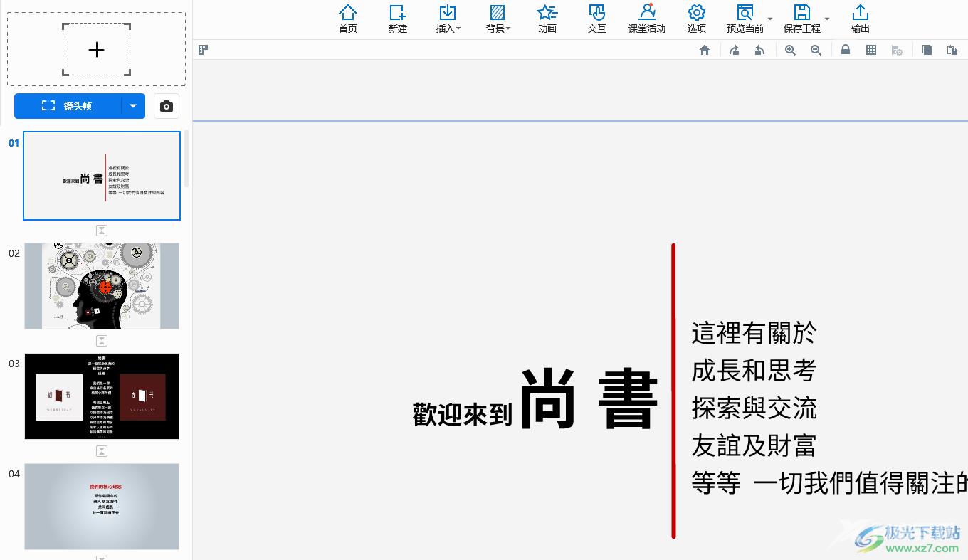Click the rotate clockwise icon

tap(734, 50)
